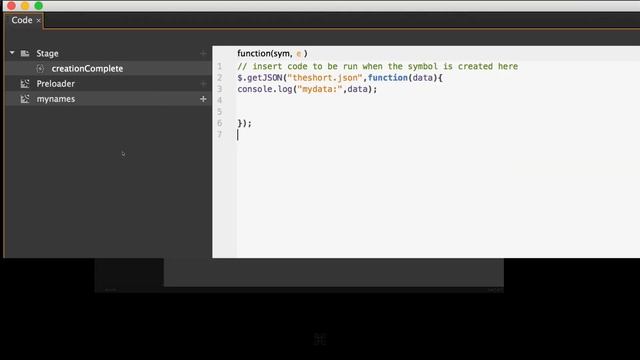Click the "mydata:" string

click(320, 89)
